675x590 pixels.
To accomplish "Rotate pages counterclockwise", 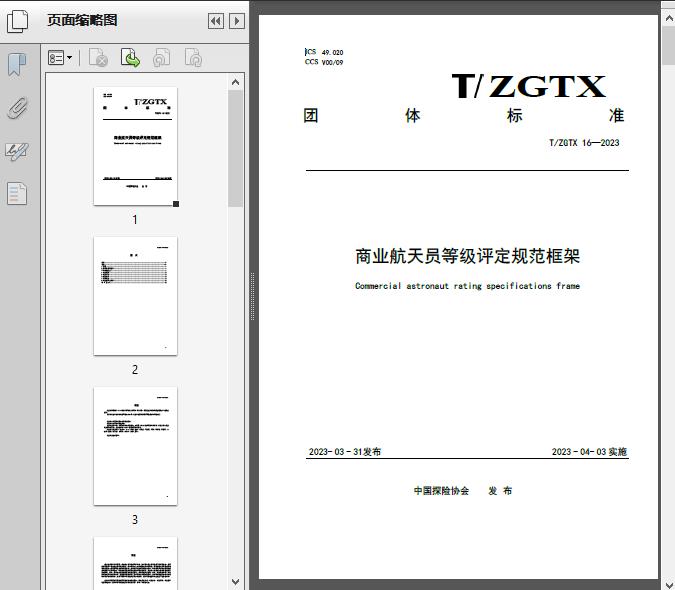I will pos(161,58).
